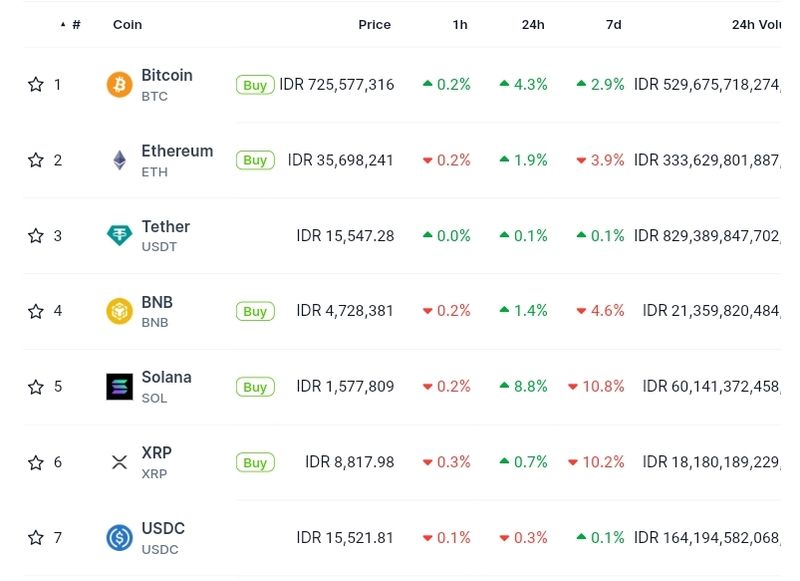Click the Bitcoin coin logo icon
The image size is (800, 581).
[119, 85]
